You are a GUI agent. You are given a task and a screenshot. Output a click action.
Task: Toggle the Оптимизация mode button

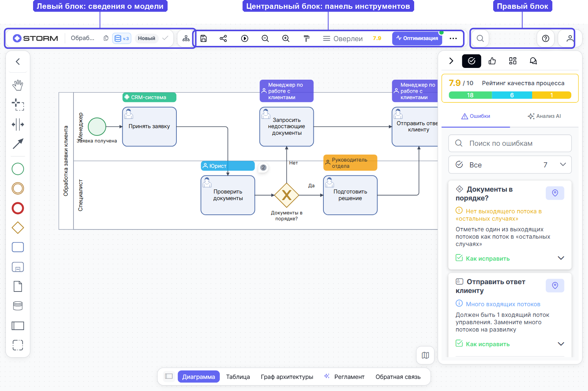tap(417, 38)
